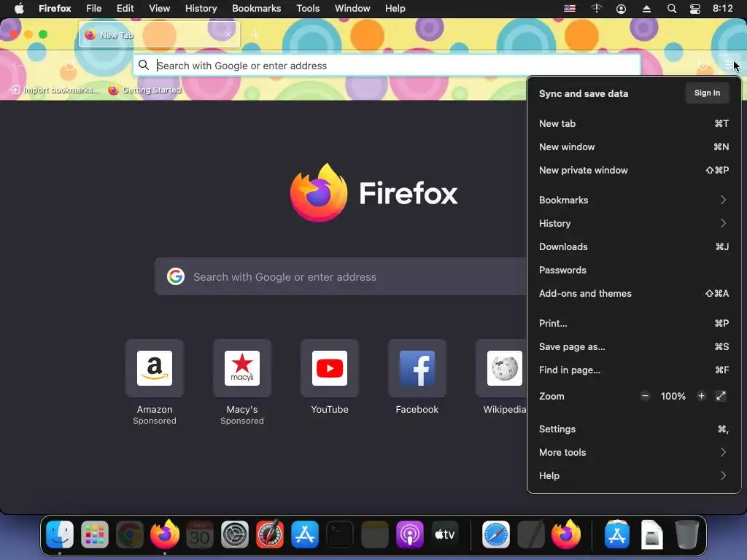Expand the More tools submenu
The width and height of the screenshot is (747, 560).
pos(634,452)
